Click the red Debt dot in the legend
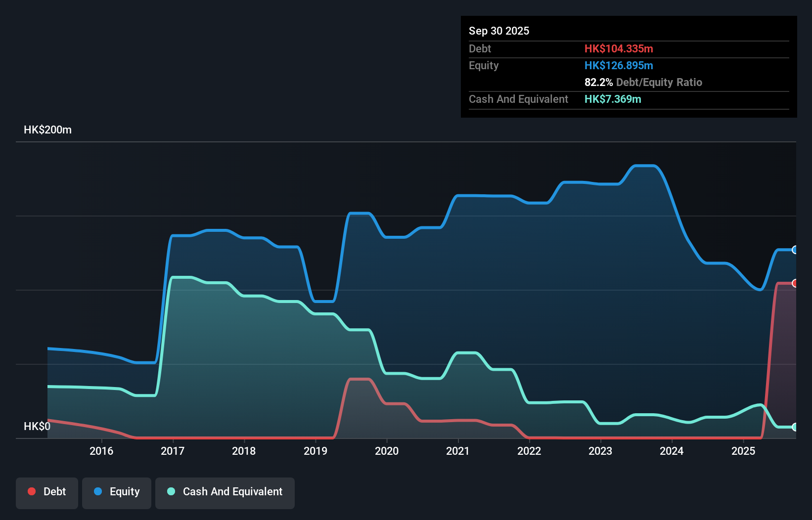This screenshot has width=812, height=520. point(31,491)
